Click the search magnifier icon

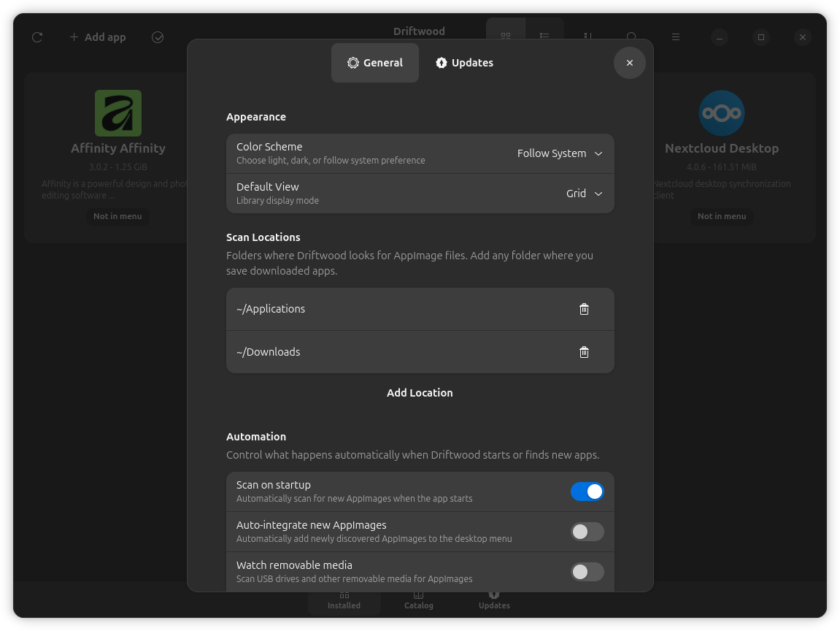click(x=631, y=37)
